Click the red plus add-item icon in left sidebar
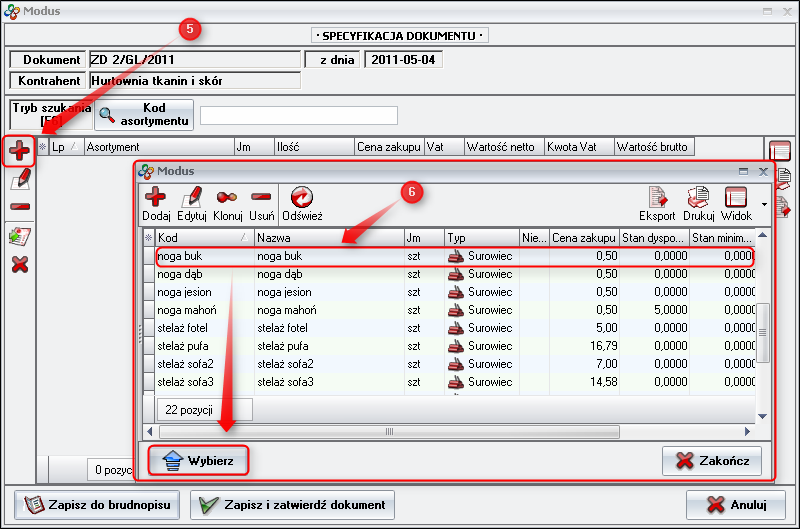The image size is (800, 529). (x=19, y=152)
